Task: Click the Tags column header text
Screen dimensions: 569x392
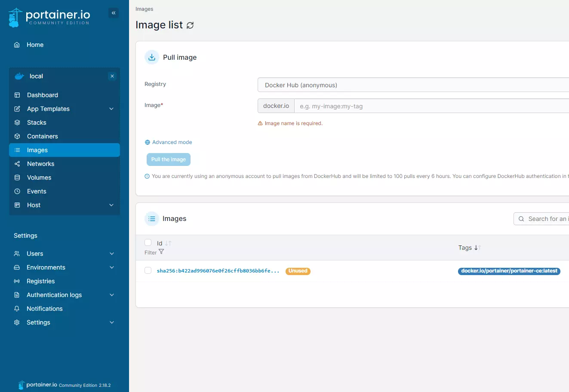Action: [x=465, y=248]
